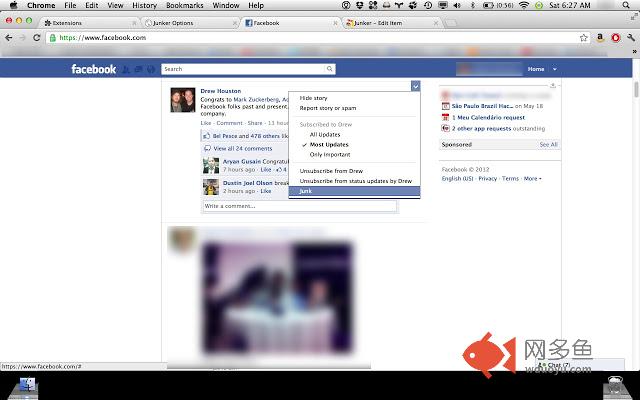Bookmark page with the star icon
The height and width of the screenshot is (400, 640).
(584, 38)
